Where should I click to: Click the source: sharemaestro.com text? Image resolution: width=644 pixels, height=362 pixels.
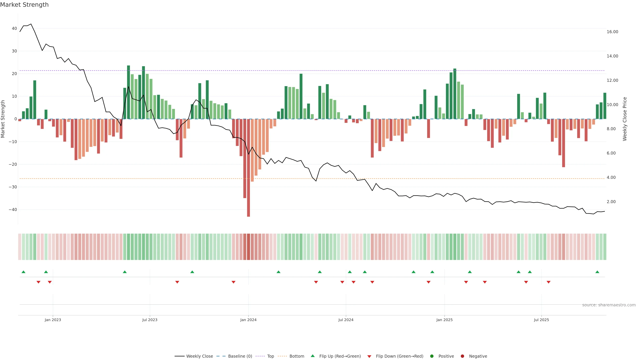point(609,305)
